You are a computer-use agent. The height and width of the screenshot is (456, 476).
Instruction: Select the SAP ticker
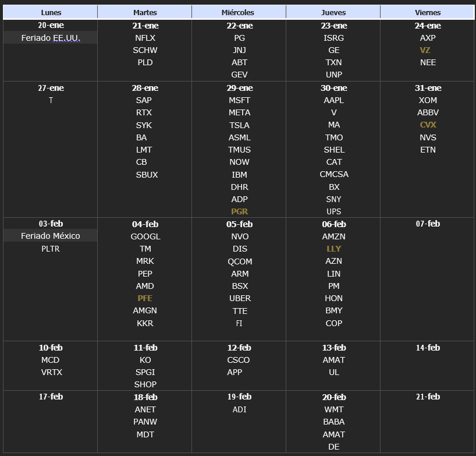144,100
